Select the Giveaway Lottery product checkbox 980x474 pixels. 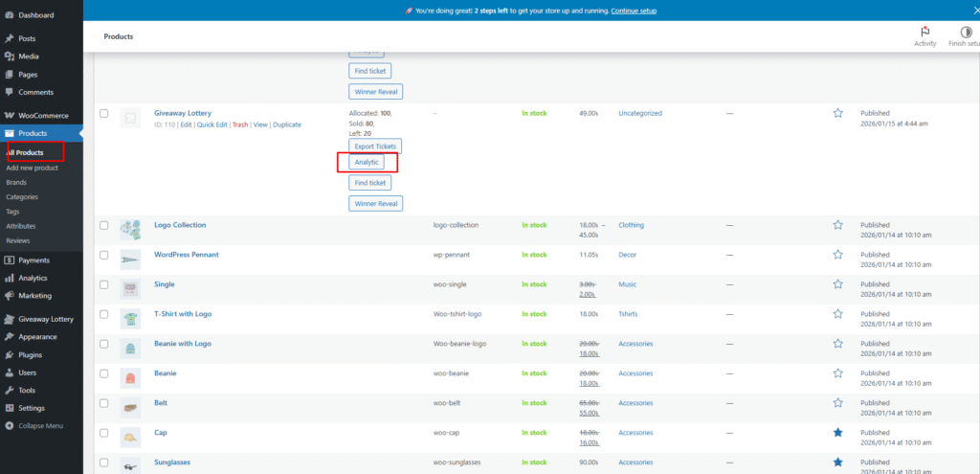(104, 114)
